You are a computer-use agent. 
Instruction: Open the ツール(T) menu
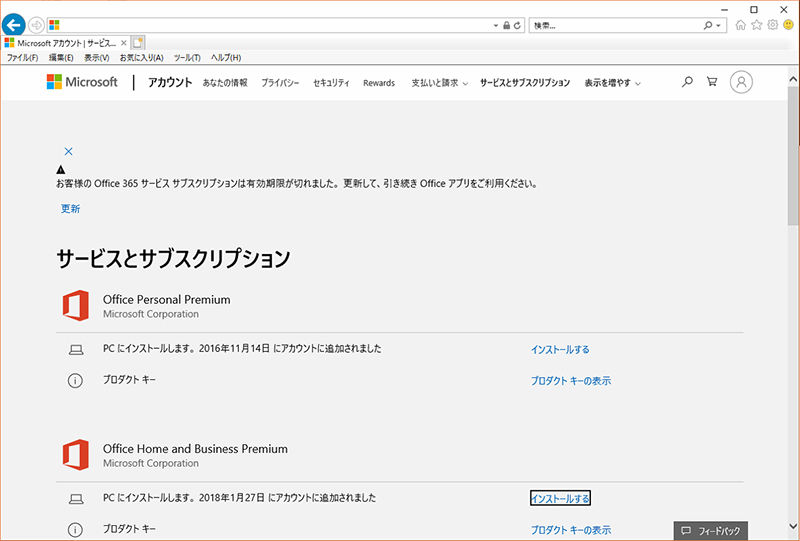pos(187,58)
